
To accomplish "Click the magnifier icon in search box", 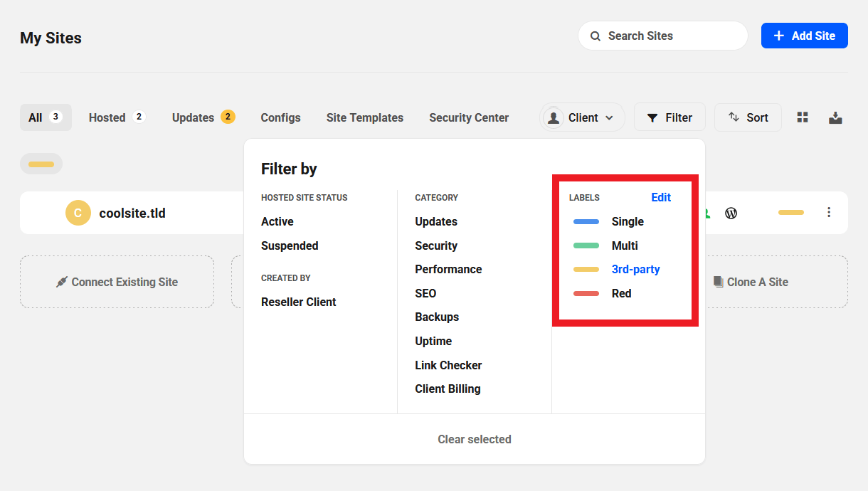I will tap(595, 36).
